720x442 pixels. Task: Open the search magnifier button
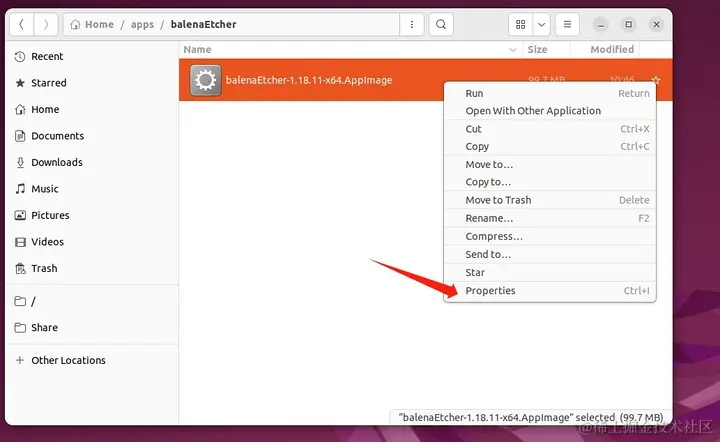[x=441, y=24]
